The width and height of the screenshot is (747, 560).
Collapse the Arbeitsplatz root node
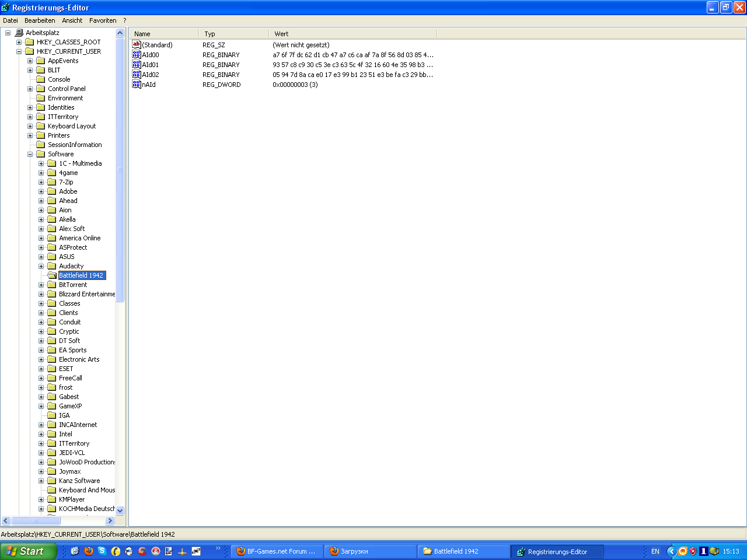pos(8,33)
